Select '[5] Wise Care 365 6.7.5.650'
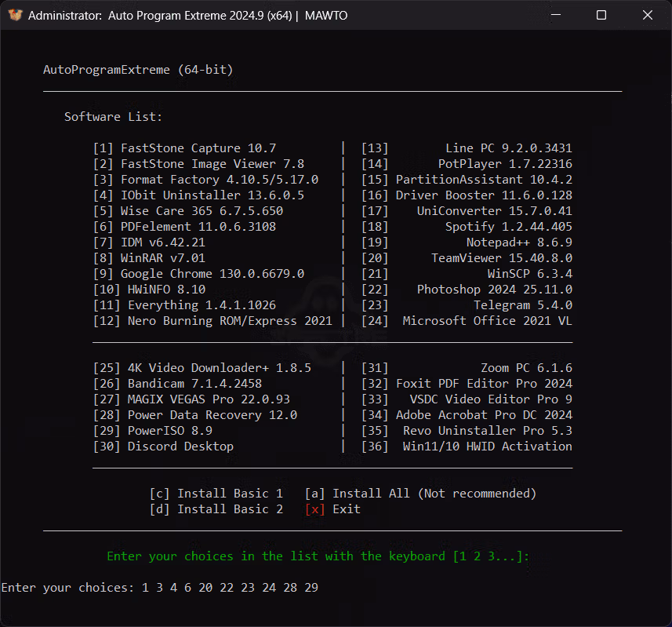Image resolution: width=672 pixels, height=627 pixels. [188, 211]
